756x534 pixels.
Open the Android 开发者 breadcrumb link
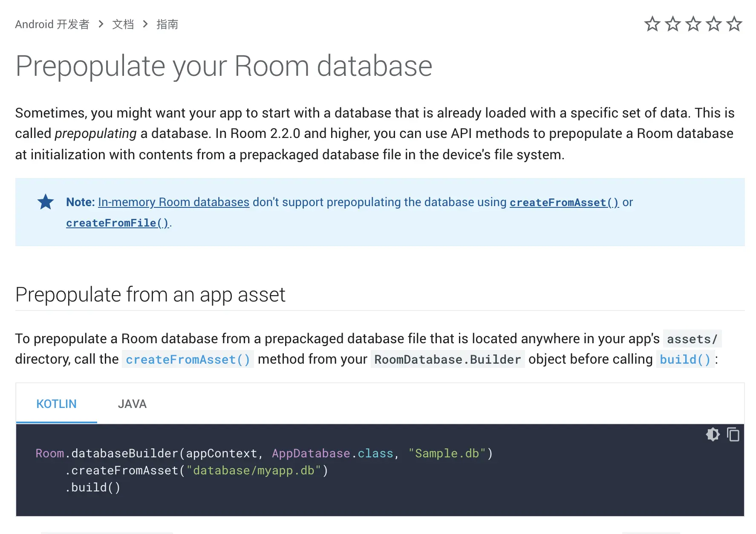52,24
